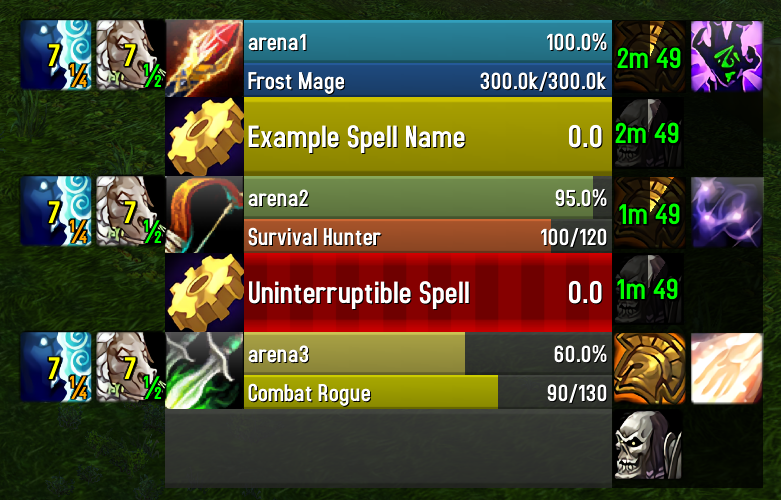Click the glowing hand icon beside arena3
The height and width of the screenshot is (500, 781).
coord(727,369)
